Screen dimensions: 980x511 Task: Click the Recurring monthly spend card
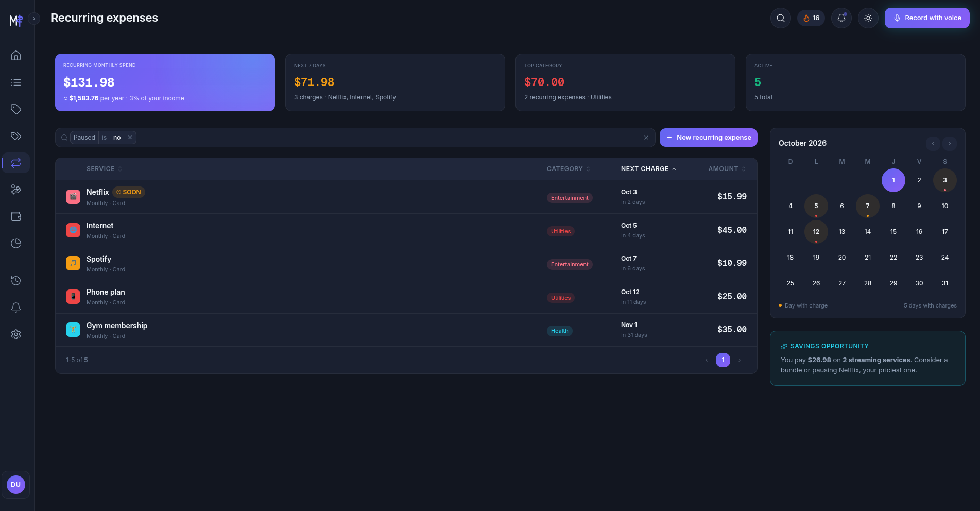[165, 82]
